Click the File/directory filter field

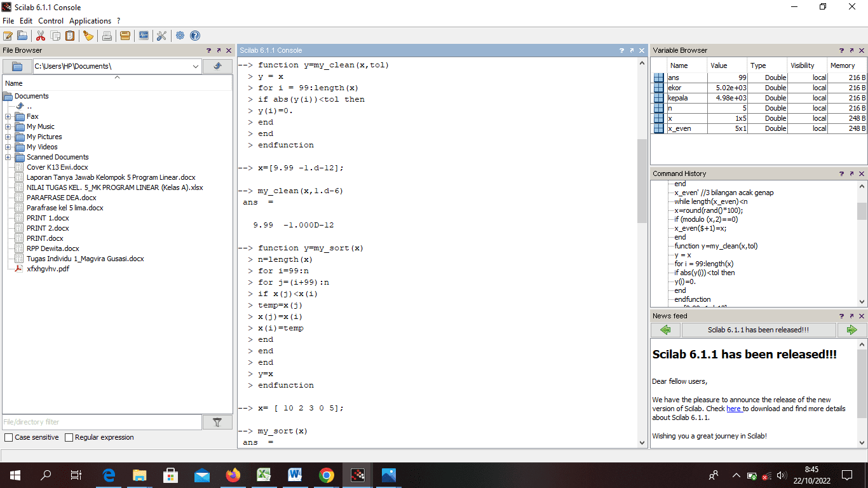pos(102,422)
